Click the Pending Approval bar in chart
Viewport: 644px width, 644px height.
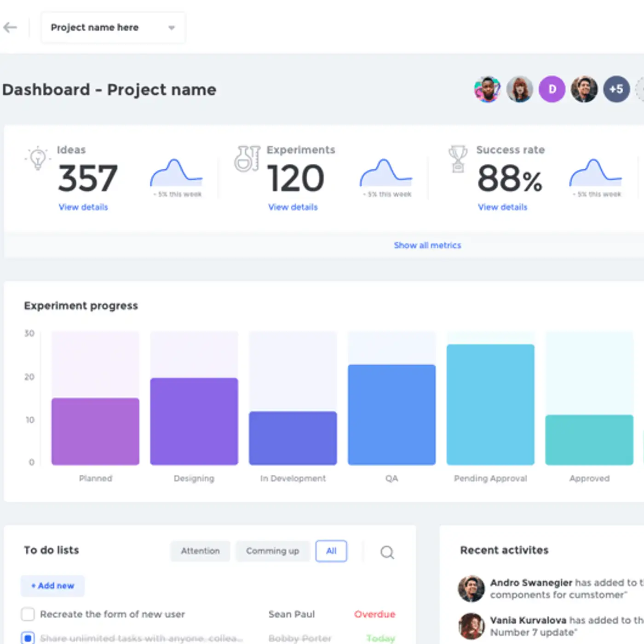coord(490,405)
